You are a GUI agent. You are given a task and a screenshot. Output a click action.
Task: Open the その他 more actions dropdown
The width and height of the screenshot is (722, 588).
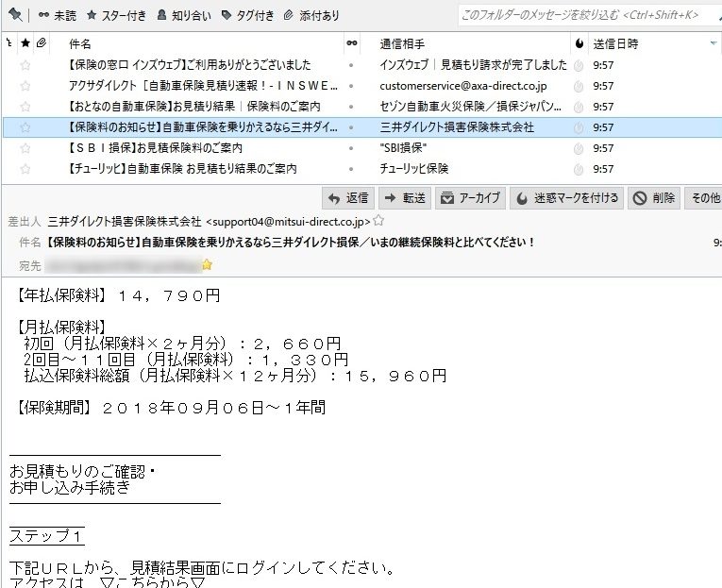click(x=704, y=198)
